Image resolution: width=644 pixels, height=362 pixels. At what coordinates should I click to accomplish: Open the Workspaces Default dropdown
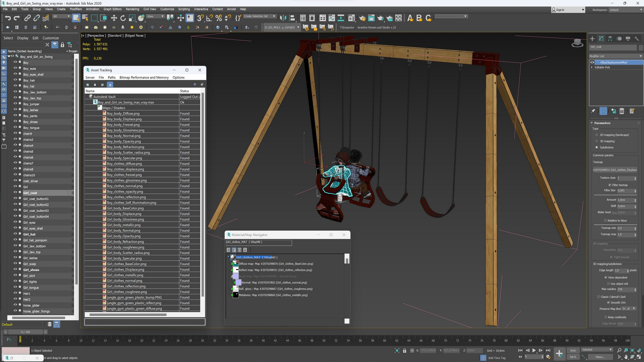[626, 10]
